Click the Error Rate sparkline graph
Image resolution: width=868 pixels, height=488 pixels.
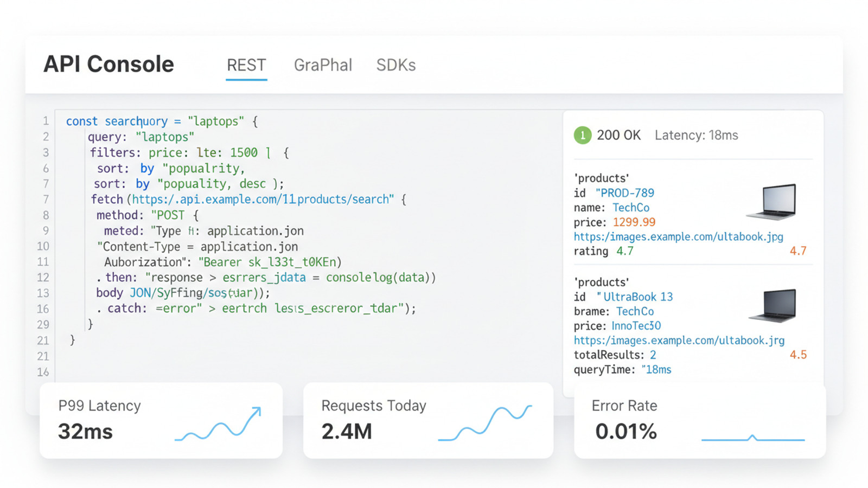point(752,438)
